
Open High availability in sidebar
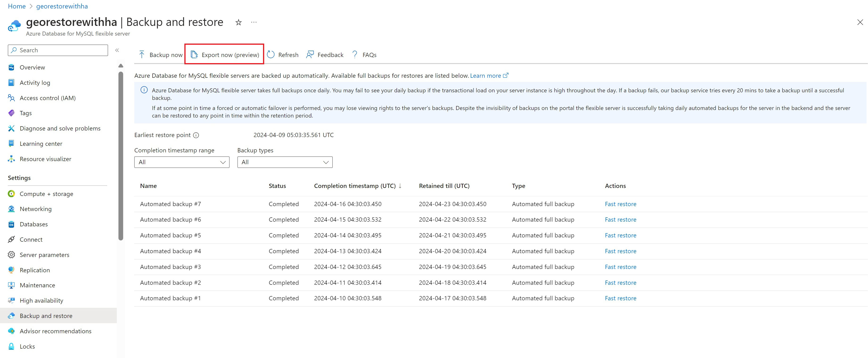(41, 300)
